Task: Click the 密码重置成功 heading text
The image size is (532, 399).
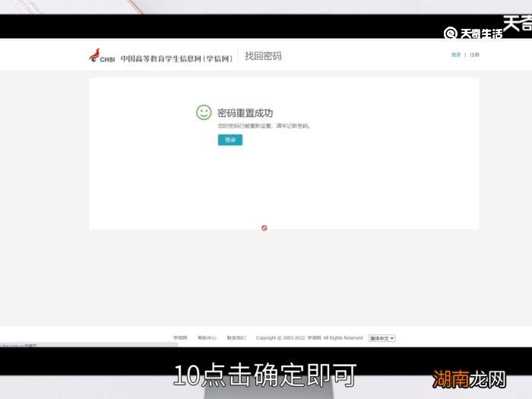Action: point(245,113)
